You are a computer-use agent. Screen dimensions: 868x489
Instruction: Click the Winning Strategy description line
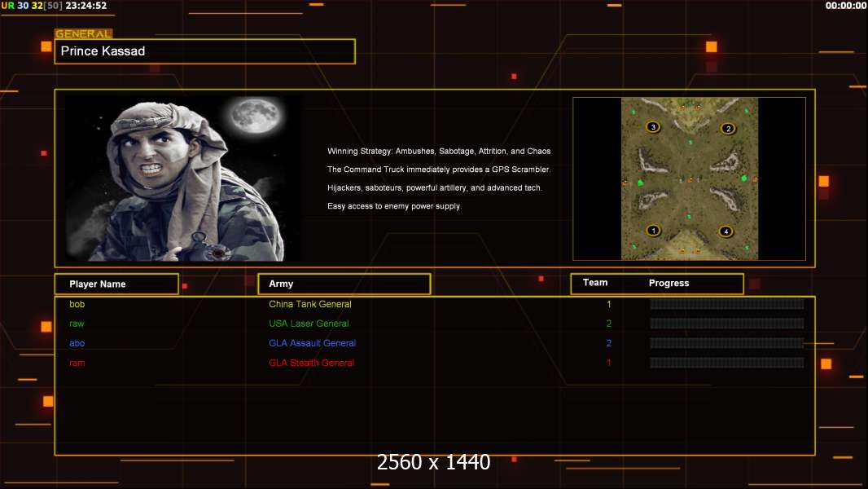pyautogui.click(x=439, y=152)
